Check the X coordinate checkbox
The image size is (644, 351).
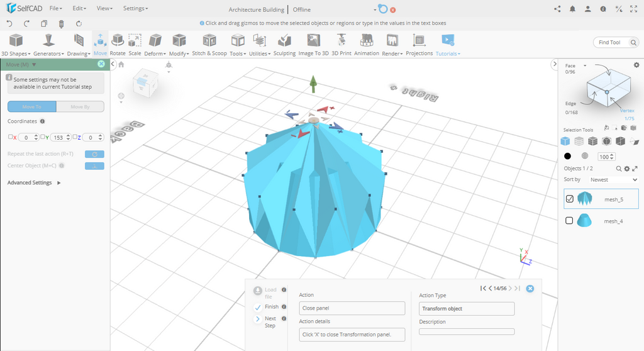click(10, 136)
